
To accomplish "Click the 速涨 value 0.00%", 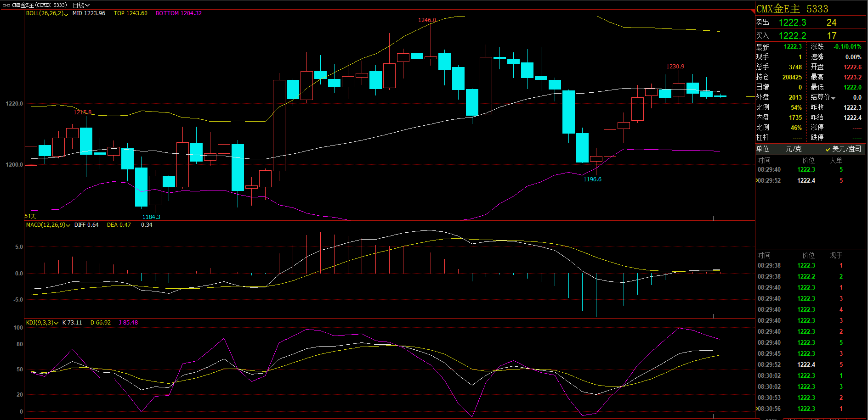I will point(853,57).
